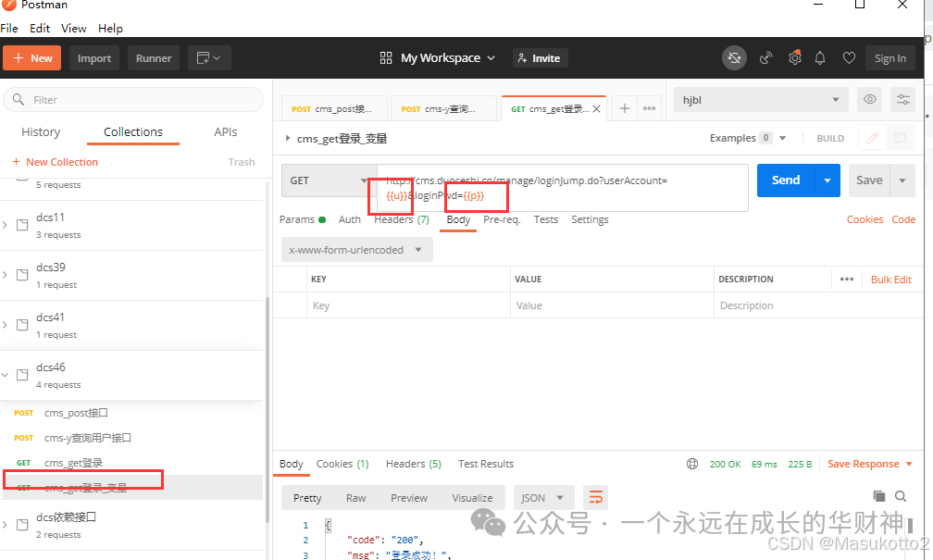The width and height of the screenshot is (933, 560).
Task: Open x-www-form-urlencoded body type dropdown
Action: [x=357, y=250]
